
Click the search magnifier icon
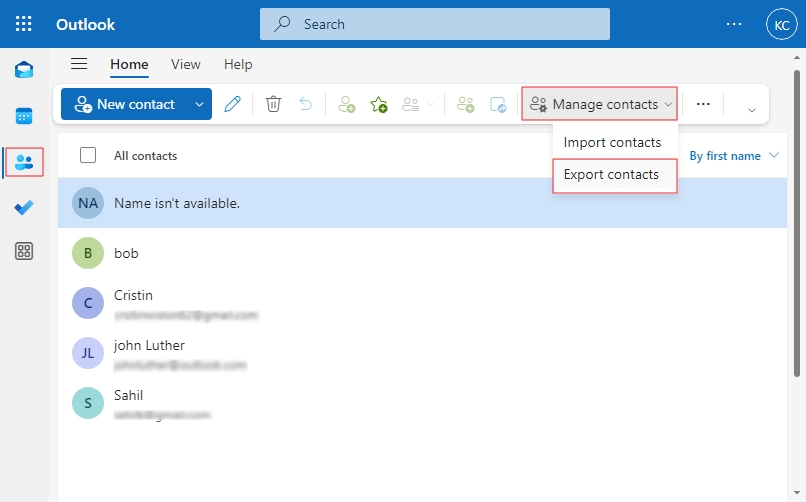click(282, 24)
